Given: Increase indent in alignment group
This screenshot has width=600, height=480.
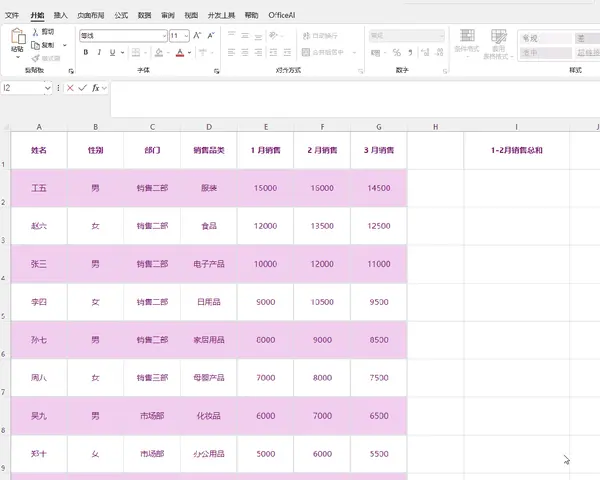Looking at the screenshot, I should pos(287,52).
